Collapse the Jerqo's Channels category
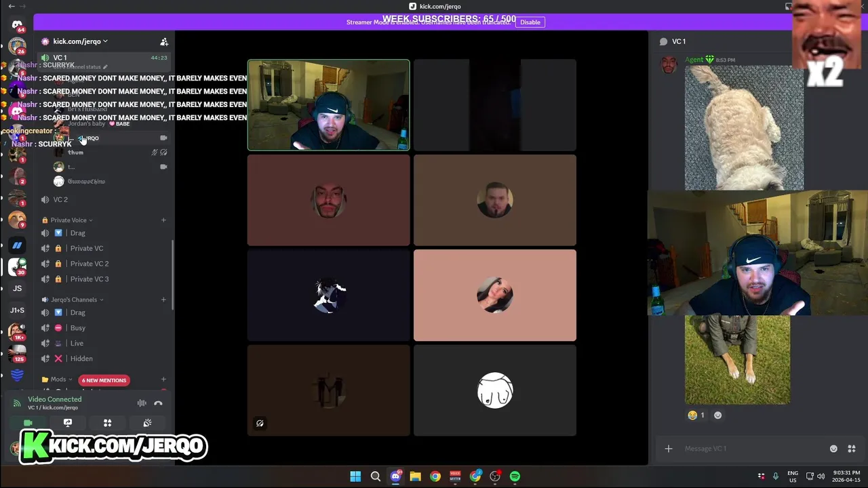The image size is (868, 488). [x=73, y=300]
